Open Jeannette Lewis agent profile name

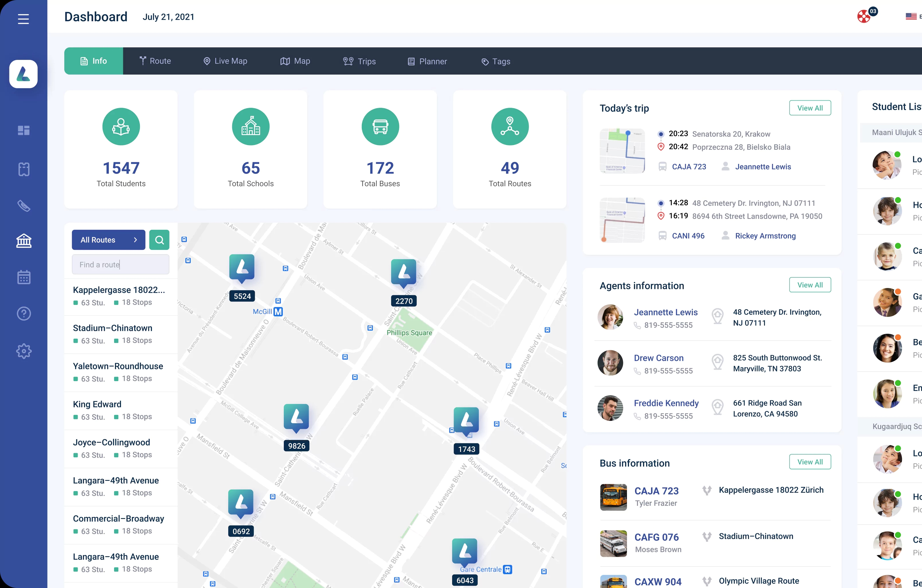(x=665, y=312)
